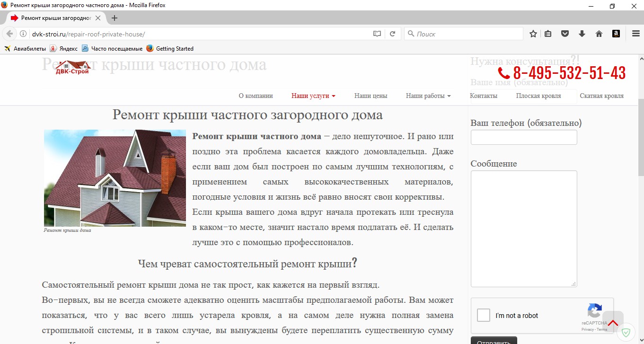
Task: Go to Firefox home page icon
Action: coord(599,34)
